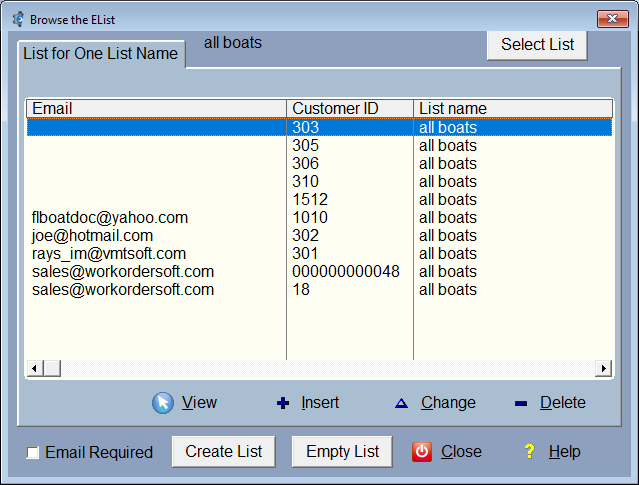Click the Change label
Image resolution: width=639 pixels, height=485 pixels.
coord(448,403)
